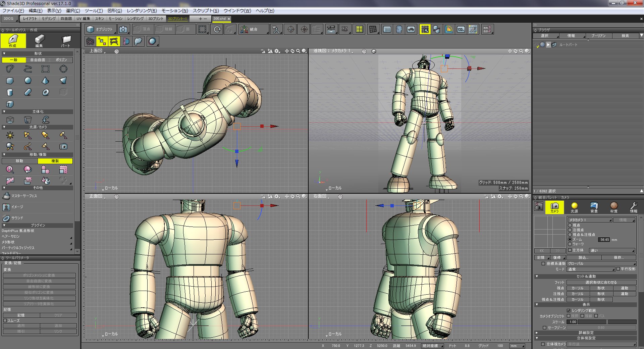Screen dimensions: 644x349
Task: Open the toolbox Edit panel
Action: [39, 41]
